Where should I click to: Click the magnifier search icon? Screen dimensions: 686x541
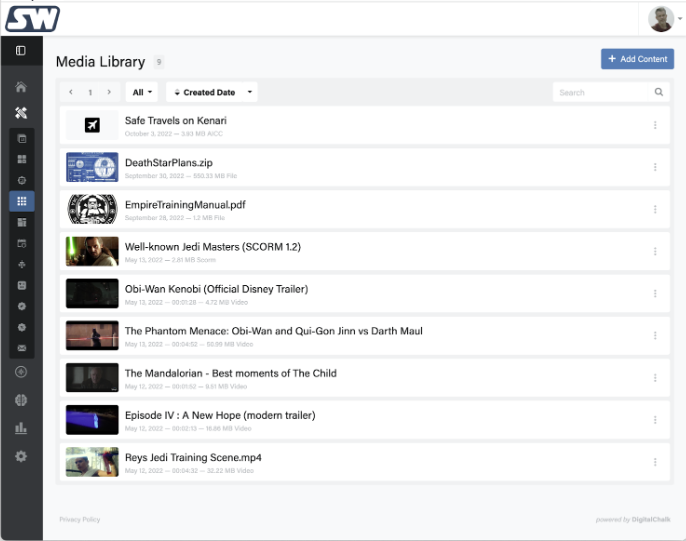pyautogui.click(x=659, y=92)
